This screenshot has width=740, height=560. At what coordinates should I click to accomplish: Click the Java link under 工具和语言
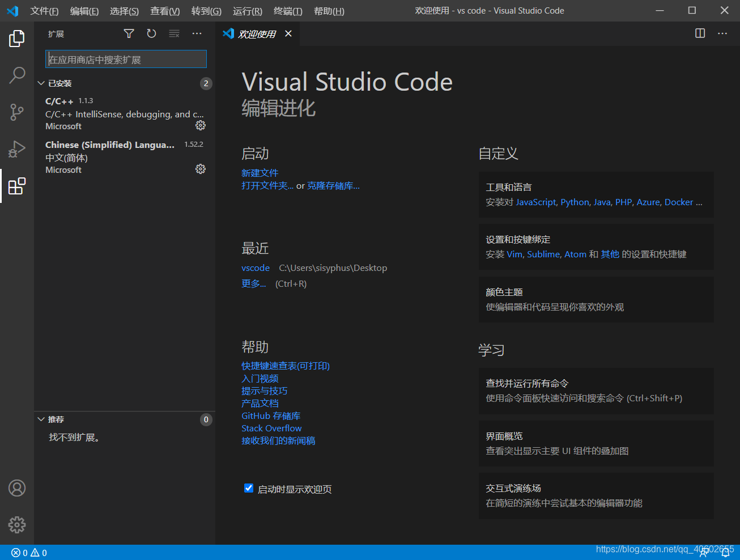(x=602, y=202)
